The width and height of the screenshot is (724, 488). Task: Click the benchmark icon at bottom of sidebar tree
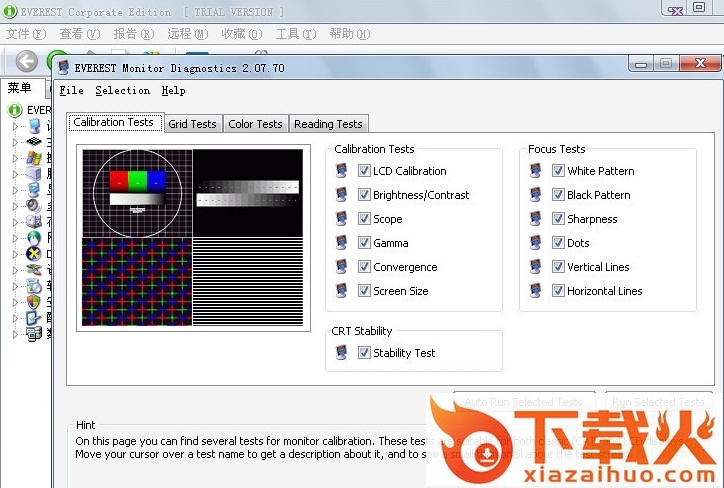pyautogui.click(x=34, y=333)
